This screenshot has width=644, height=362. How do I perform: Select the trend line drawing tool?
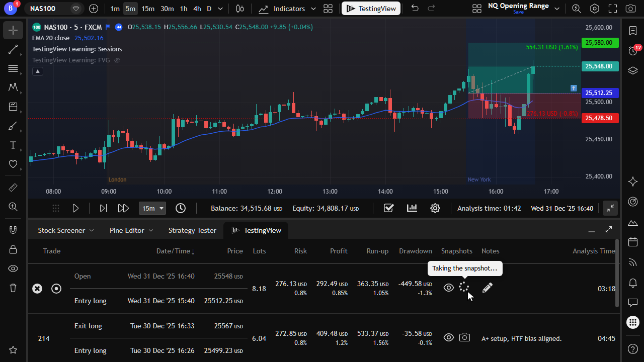point(13,49)
